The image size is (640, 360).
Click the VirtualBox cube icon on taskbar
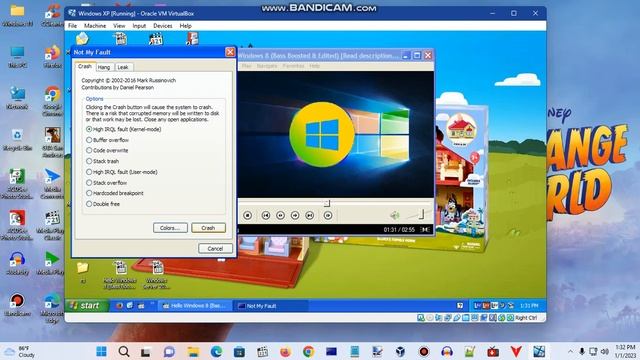(x=400, y=351)
